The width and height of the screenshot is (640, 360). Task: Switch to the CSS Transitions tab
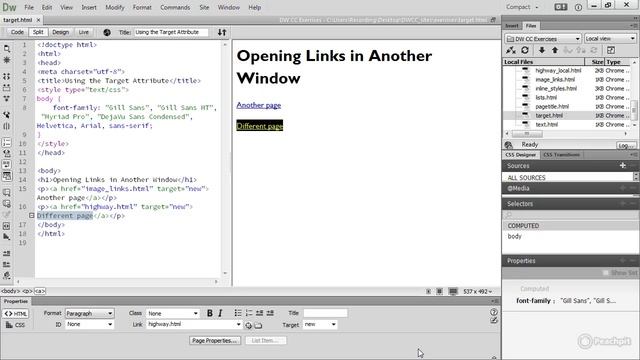[561, 155]
